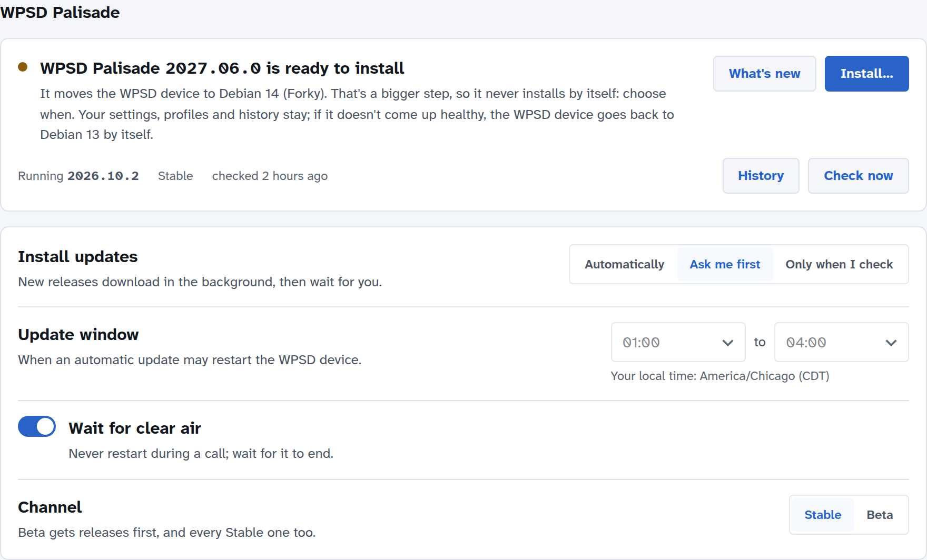
Task: Click the WPSD Palisade page title
Action: point(60,12)
